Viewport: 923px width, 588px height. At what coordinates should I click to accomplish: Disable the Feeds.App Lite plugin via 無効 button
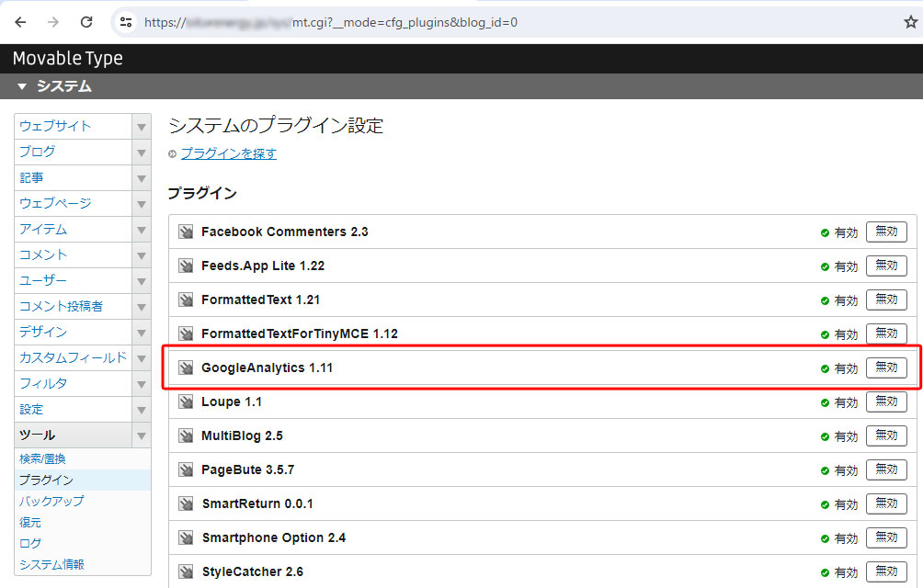click(x=885, y=266)
